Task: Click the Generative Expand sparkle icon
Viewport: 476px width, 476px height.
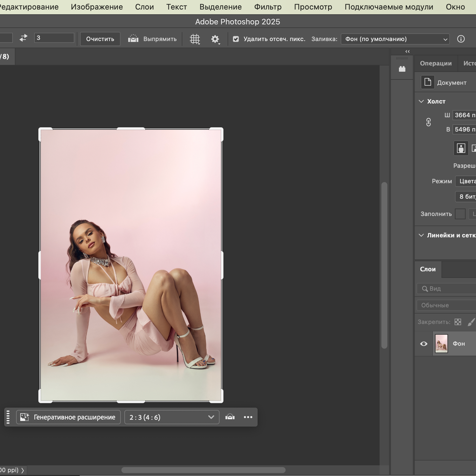Action: (24, 417)
